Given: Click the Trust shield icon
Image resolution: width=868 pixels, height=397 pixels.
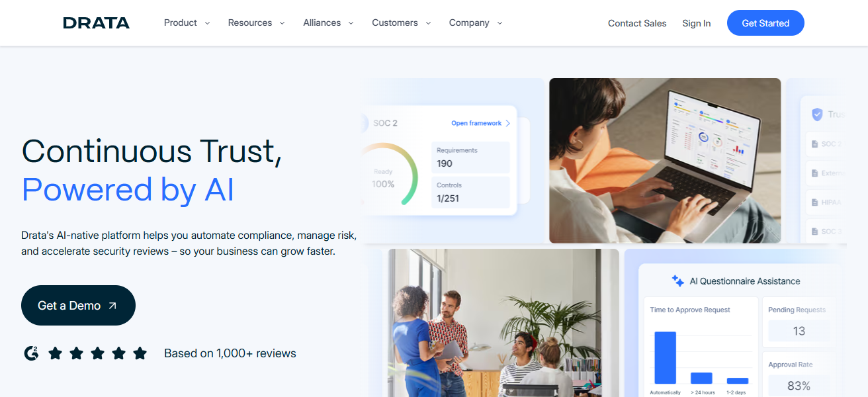Looking at the screenshot, I should pyautogui.click(x=817, y=114).
